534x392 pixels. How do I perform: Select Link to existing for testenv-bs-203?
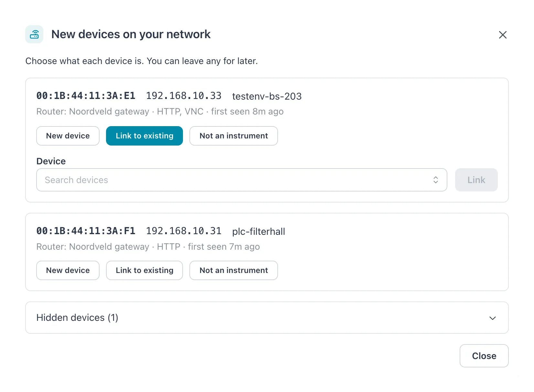(144, 136)
